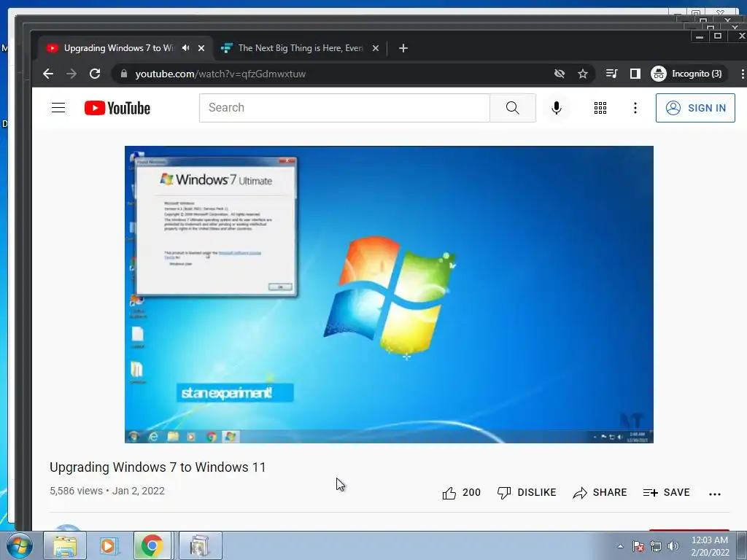Click the 5,586 views date text
Image resolution: width=747 pixels, height=560 pixels.
coord(107,491)
